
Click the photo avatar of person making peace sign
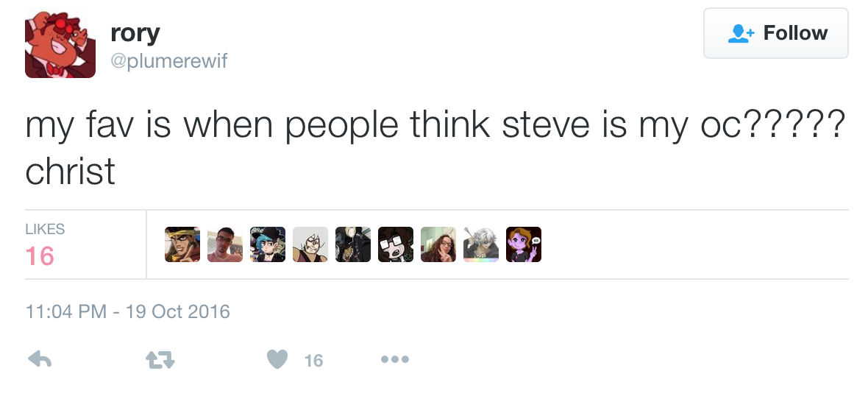tap(438, 244)
